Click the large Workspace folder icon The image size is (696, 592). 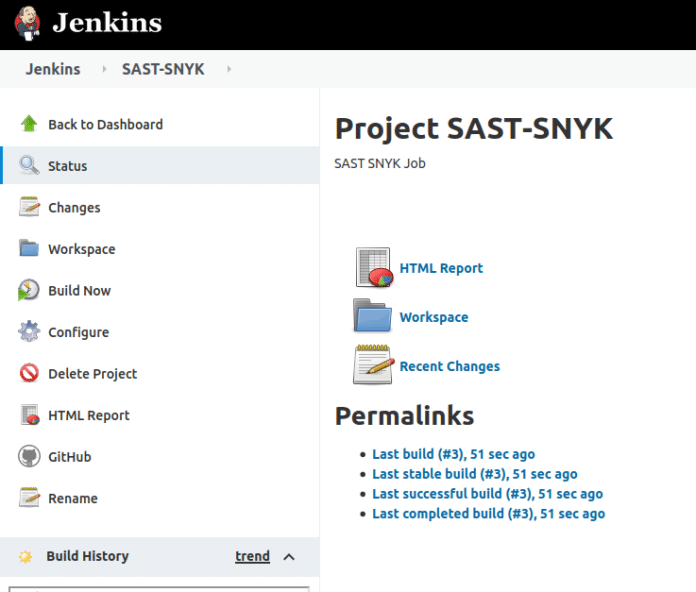[373, 316]
